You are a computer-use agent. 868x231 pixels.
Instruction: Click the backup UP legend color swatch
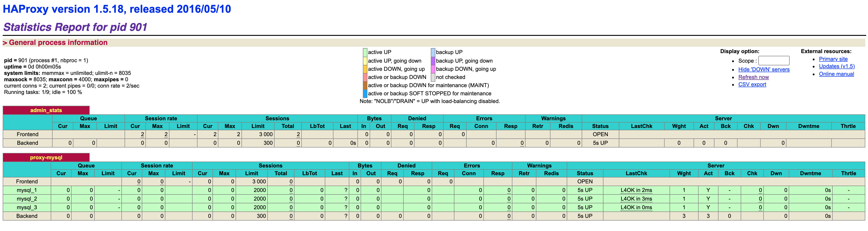[433, 52]
